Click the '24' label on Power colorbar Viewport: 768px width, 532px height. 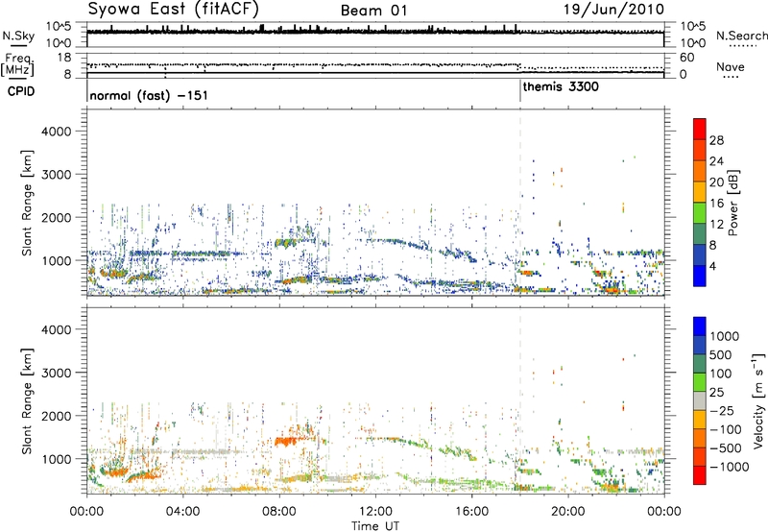coord(716,161)
